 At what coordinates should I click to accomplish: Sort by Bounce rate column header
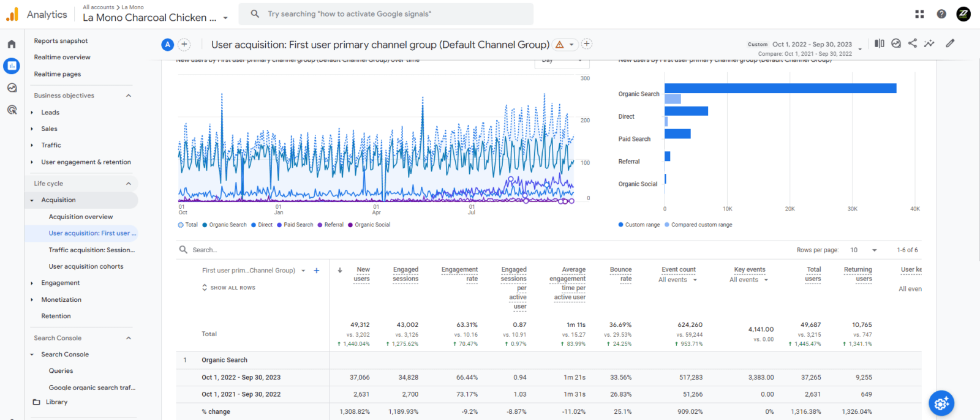pos(620,274)
